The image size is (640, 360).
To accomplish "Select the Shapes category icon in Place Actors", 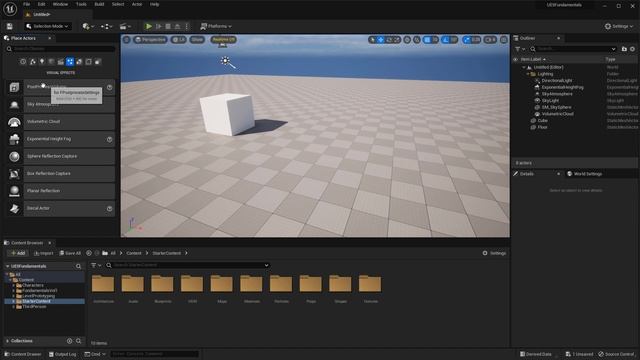I will [51, 62].
